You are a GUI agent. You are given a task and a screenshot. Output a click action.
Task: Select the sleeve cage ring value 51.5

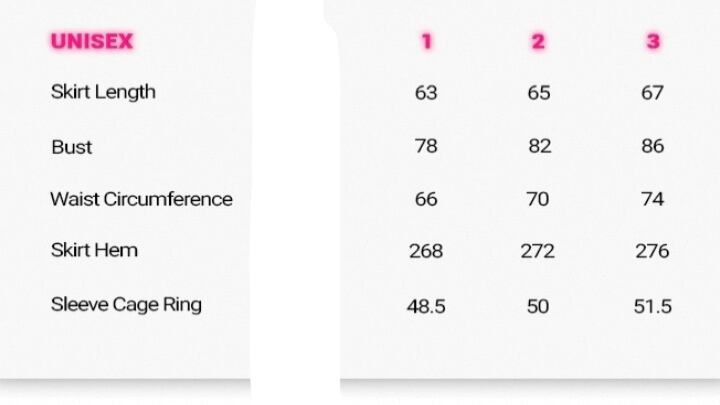tap(652, 305)
